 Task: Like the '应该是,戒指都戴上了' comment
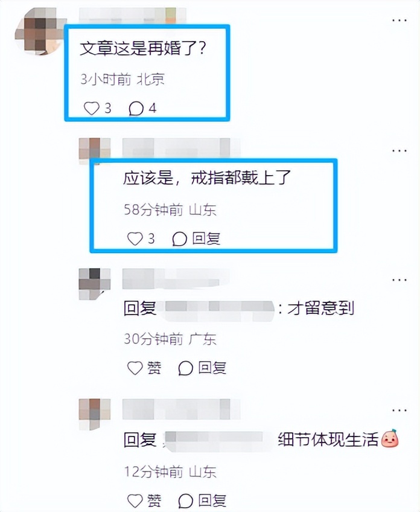coord(135,238)
